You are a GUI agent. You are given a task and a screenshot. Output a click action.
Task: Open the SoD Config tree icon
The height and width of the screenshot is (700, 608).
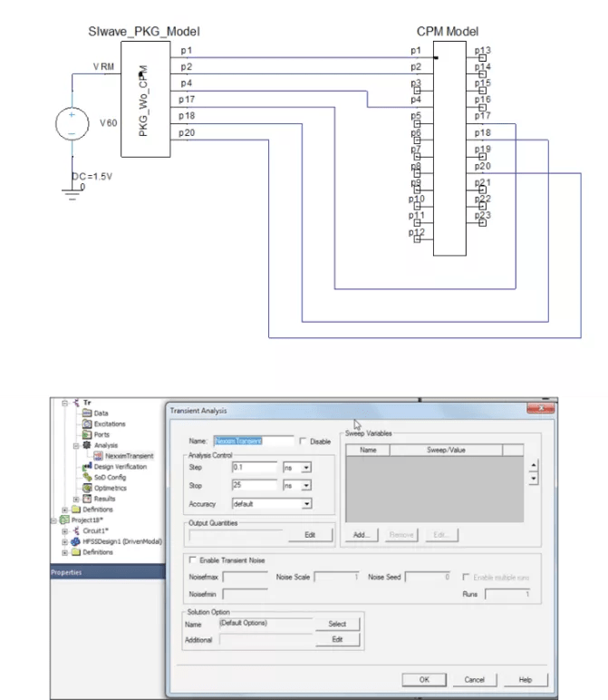pyautogui.click(x=88, y=477)
